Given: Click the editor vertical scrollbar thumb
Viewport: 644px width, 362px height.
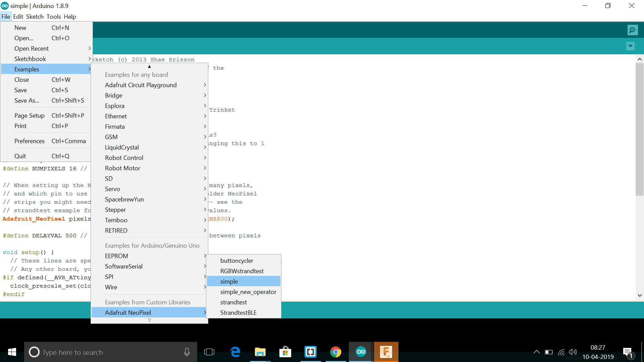Looking at the screenshot, I should pos(639,129).
